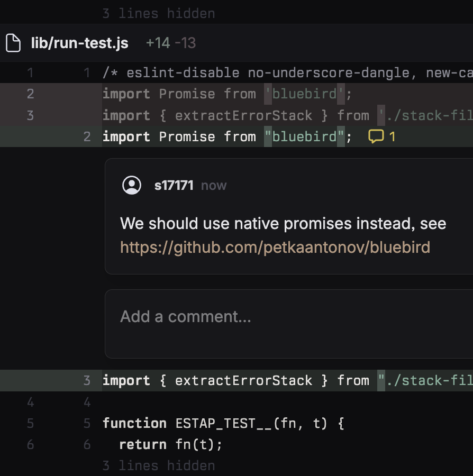Open the petkaantonov/bluebird GitHub link
473x476 pixels.
pyautogui.click(x=275, y=247)
